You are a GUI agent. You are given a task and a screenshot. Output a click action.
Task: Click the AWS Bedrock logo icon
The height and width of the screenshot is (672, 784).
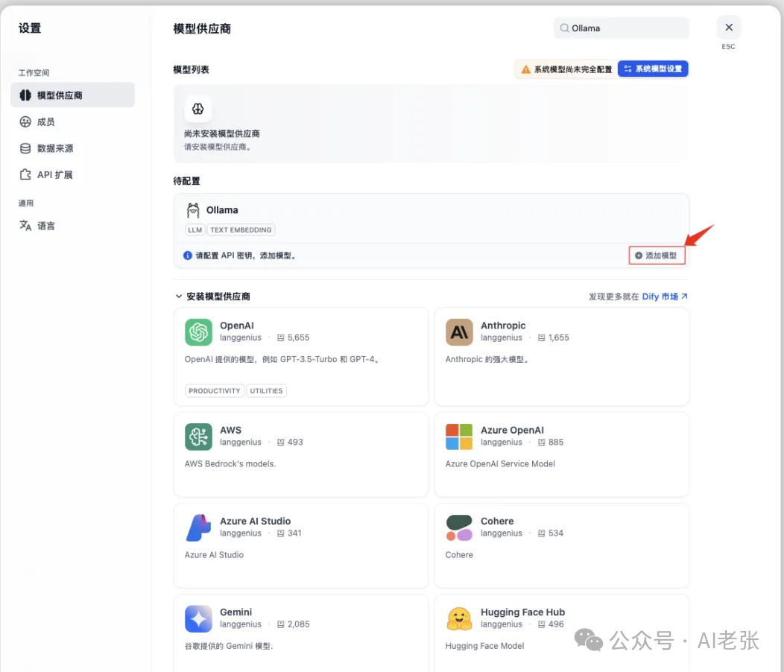click(198, 437)
